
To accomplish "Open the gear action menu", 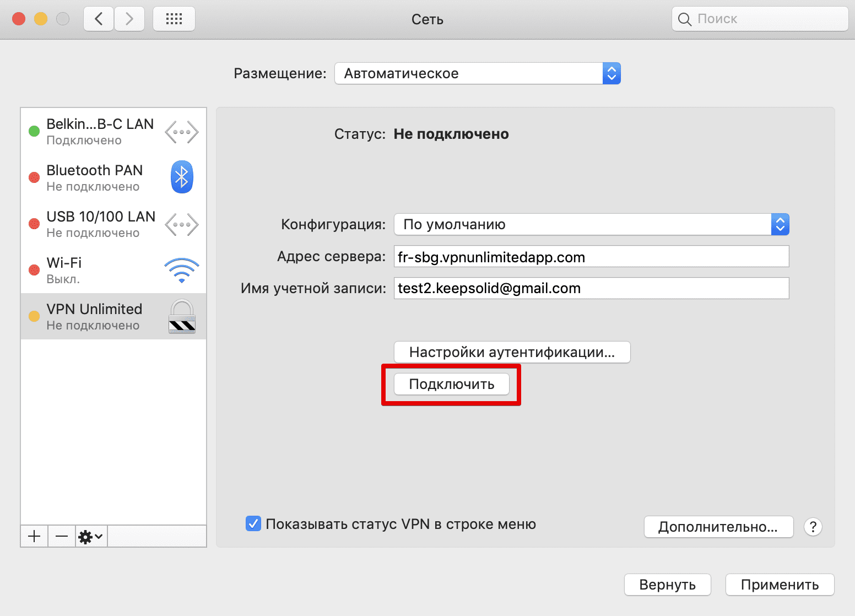I will tap(91, 536).
